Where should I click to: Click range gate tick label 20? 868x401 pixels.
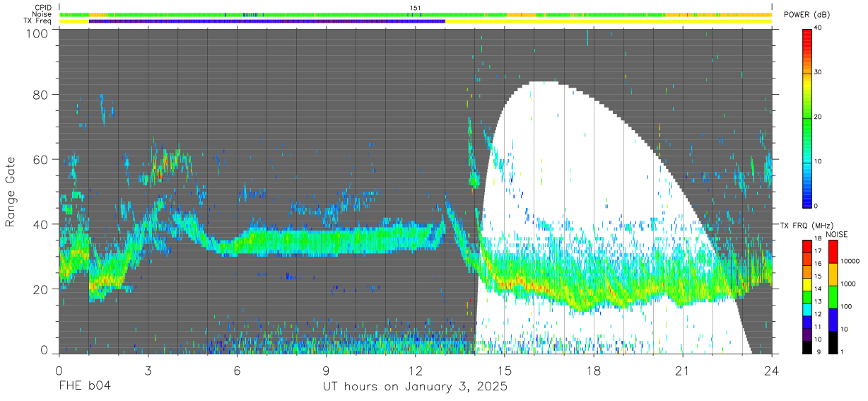pyautogui.click(x=41, y=289)
